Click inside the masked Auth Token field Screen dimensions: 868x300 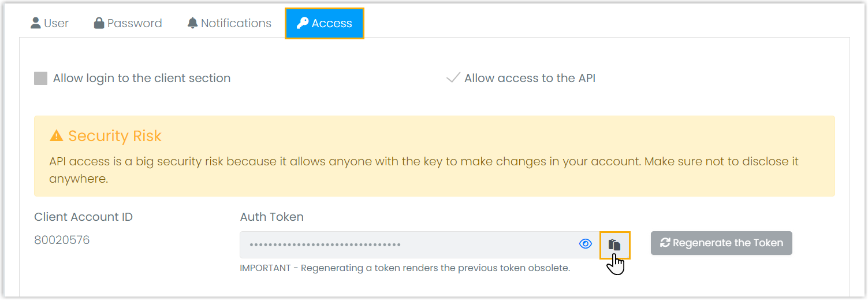pos(404,245)
